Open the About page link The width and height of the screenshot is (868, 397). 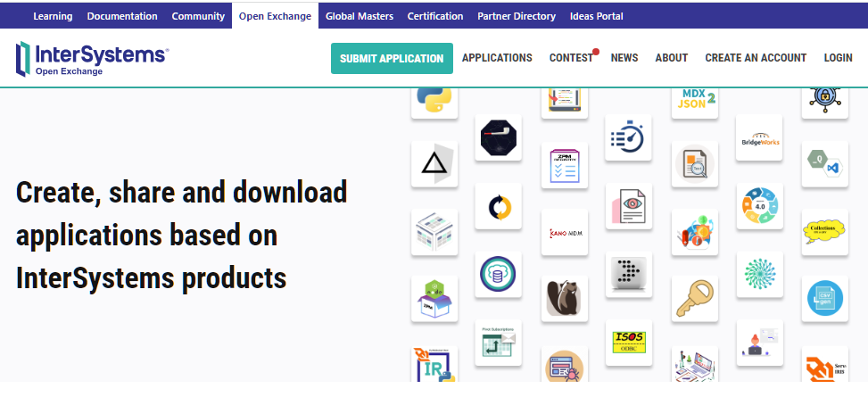[672, 58]
